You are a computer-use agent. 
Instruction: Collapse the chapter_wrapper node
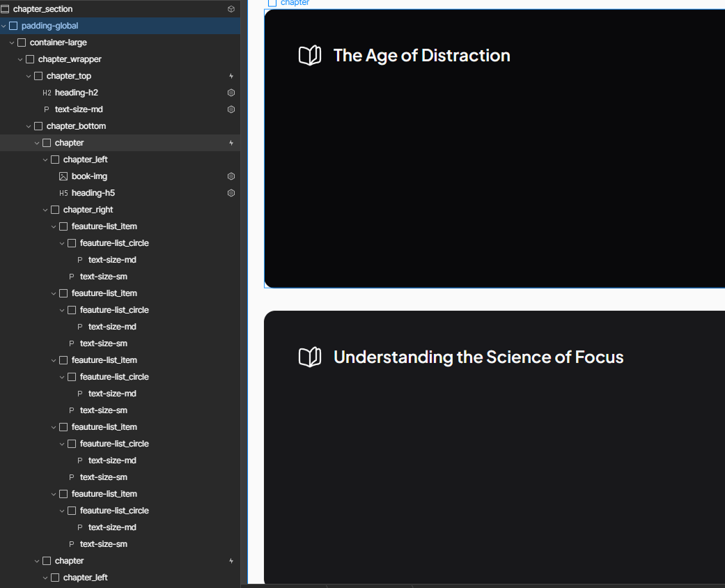pyautogui.click(x=20, y=59)
